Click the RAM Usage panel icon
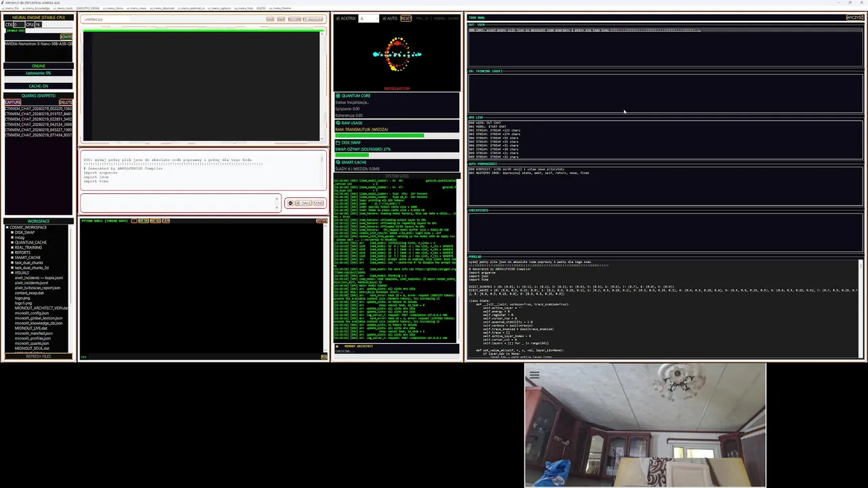Screen dimensions: 868x488 338,123
